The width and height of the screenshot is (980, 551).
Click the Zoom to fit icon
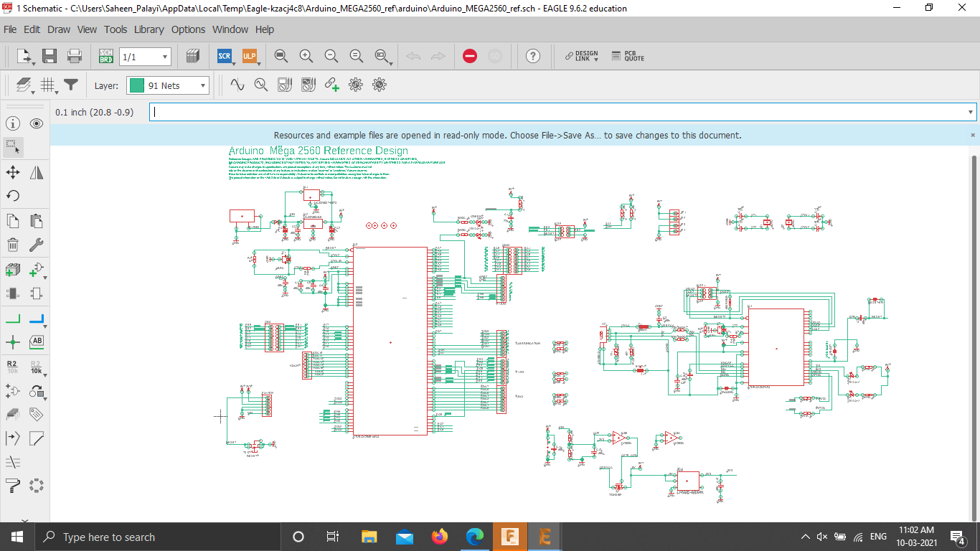pos(281,56)
